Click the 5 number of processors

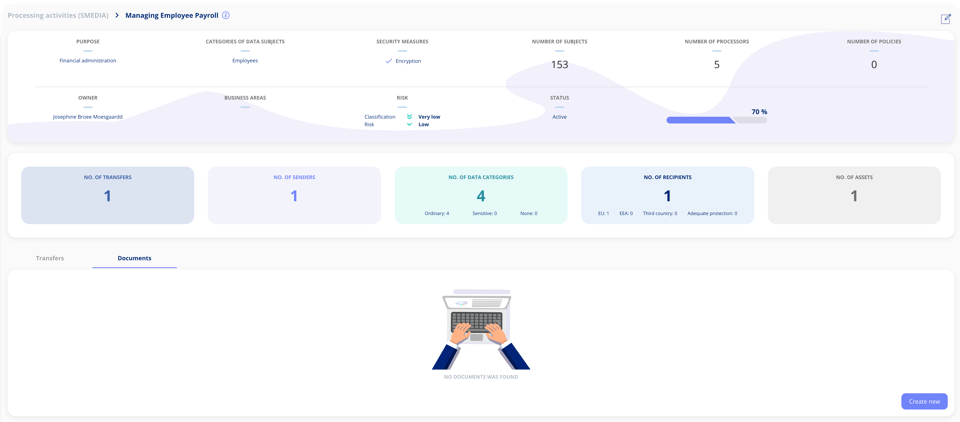click(x=717, y=64)
